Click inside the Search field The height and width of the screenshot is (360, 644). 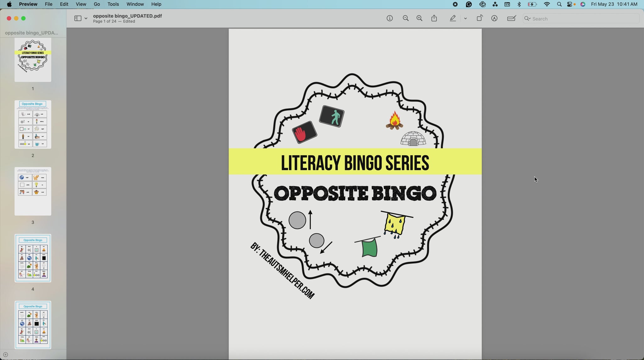click(582, 19)
